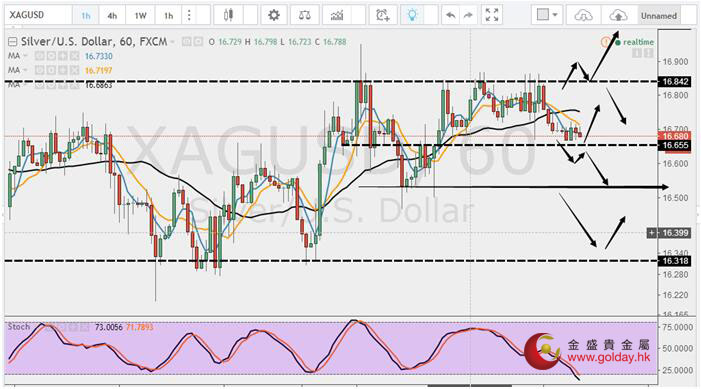The width and height of the screenshot is (701, 389).
Task: Click the undo arrow in toolbar
Action: point(451,16)
